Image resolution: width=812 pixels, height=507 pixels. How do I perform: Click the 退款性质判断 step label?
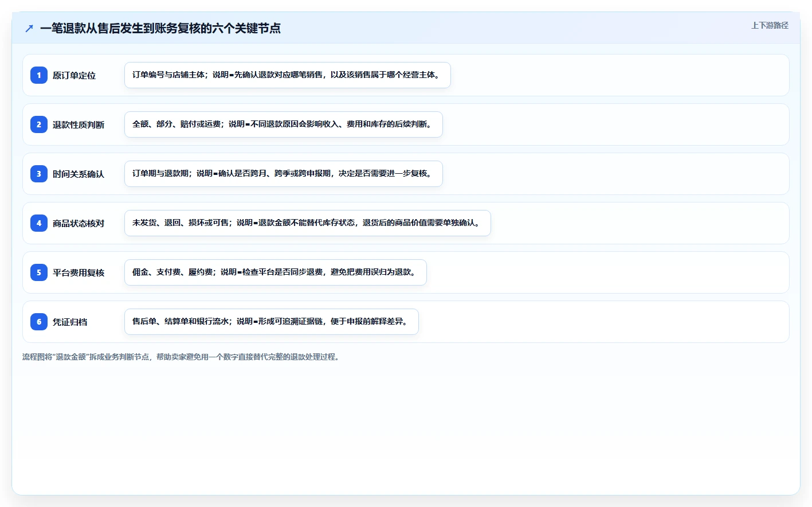point(79,124)
